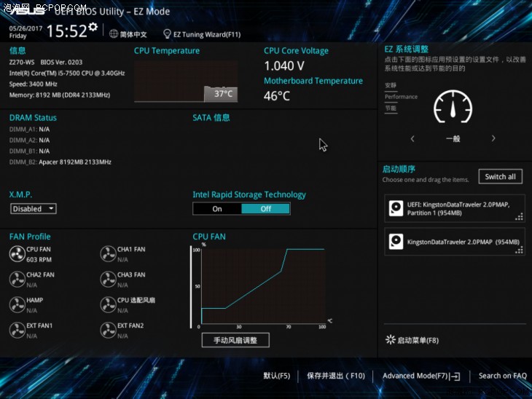Select the CPU 选配风扇 fan icon
The height and width of the screenshot is (399, 532).
tap(109, 305)
